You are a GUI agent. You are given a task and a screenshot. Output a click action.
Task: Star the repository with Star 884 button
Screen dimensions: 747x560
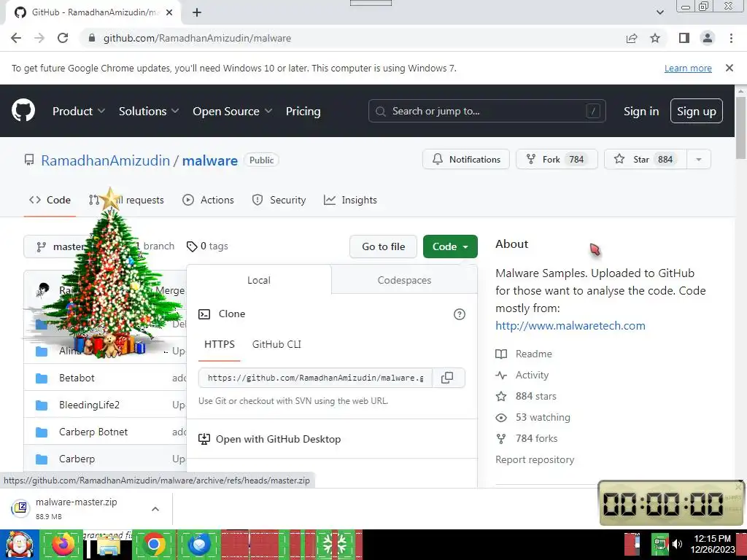646,160
